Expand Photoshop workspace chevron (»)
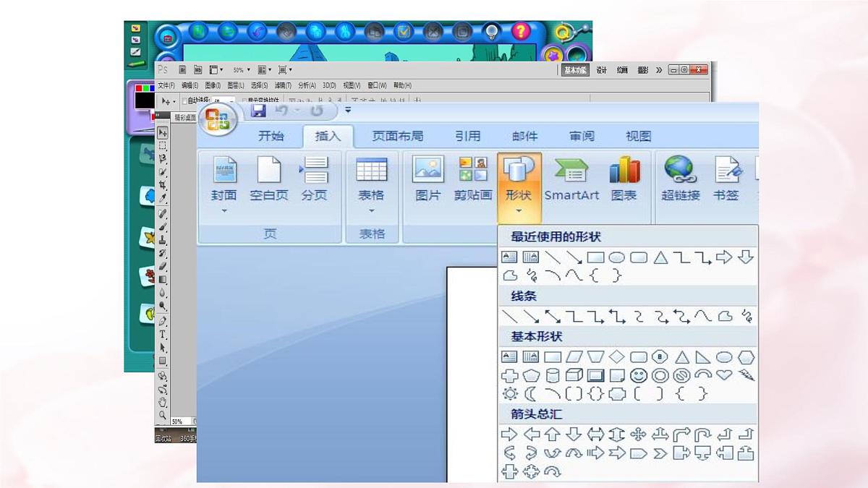This screenshot has width=868, height=488. [x=659, y=70]
